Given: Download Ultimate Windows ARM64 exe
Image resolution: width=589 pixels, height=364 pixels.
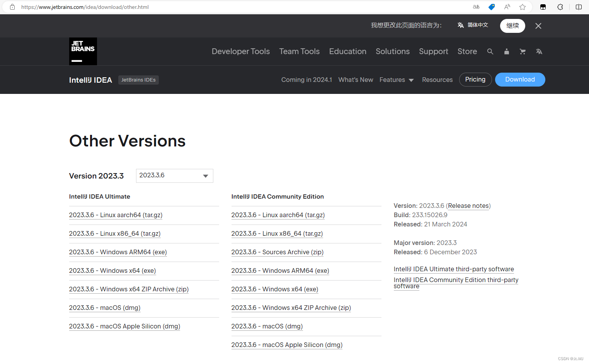Looking at the screenshot, I should tap(118, 252).
